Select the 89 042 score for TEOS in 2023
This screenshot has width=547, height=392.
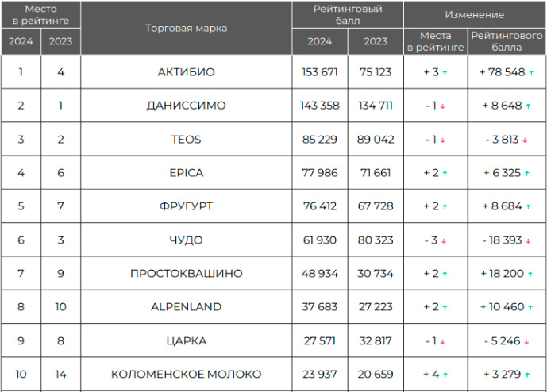pyautogui.click(x=376, y=139)
